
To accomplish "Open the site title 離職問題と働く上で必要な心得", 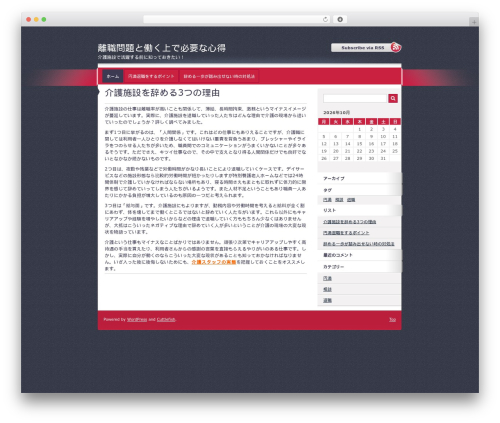I will click(162, 48).
